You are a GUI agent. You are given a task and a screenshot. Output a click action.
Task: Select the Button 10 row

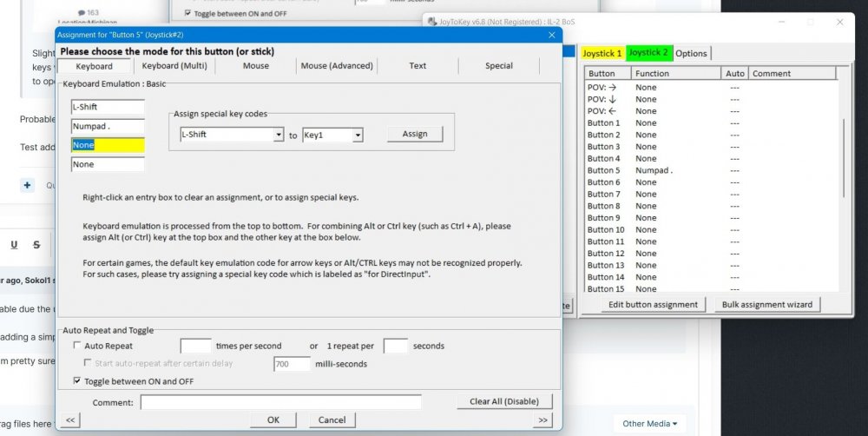point(710,230)
